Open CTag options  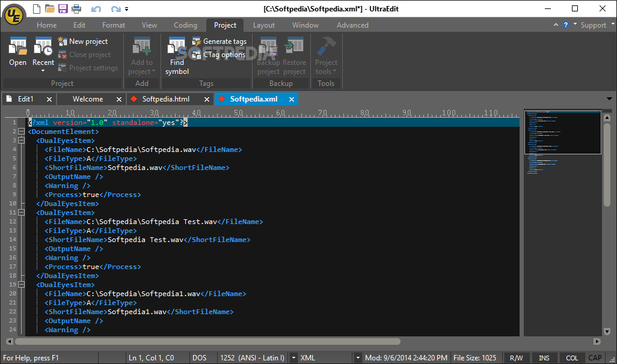tap(219, 55)
